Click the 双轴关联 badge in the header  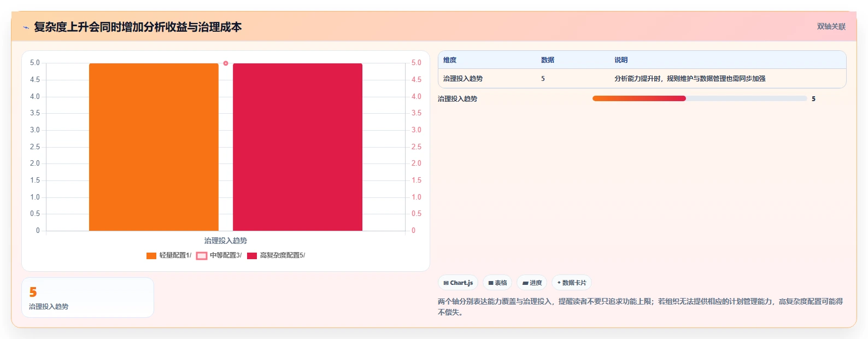click(831, 26)
